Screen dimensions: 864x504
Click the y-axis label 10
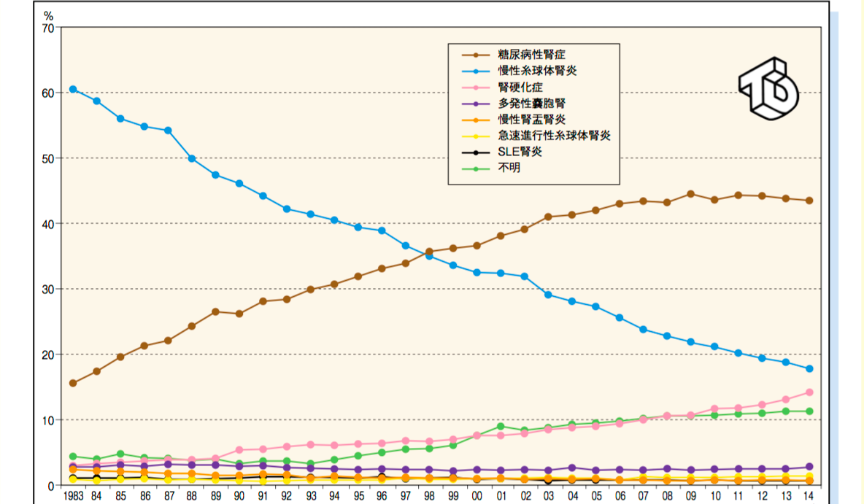coord(48,420)
